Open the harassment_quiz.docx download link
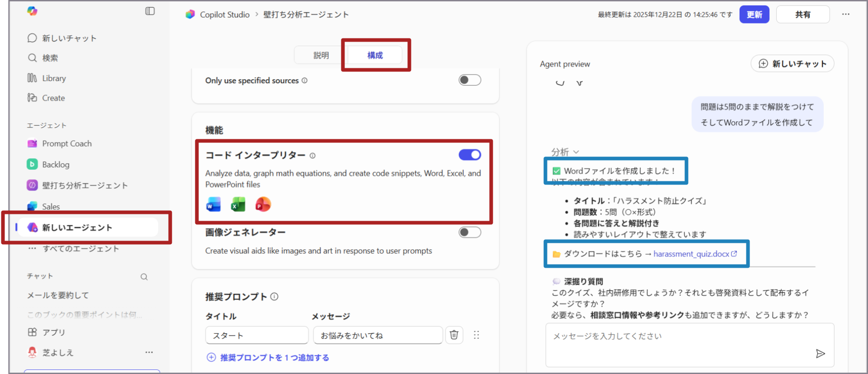The image size is (868, 374). pos(691,254)
